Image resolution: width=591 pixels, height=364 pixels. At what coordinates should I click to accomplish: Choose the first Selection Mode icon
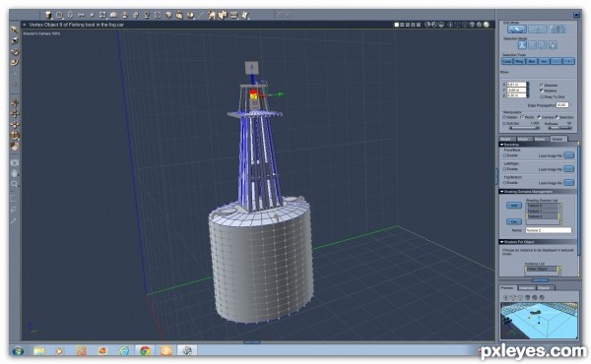coord(522,45)
